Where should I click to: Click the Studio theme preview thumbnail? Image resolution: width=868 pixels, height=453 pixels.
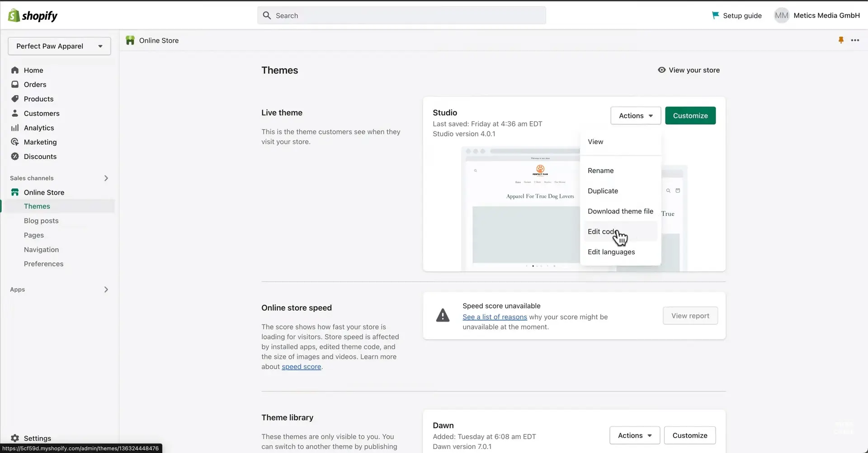(x=520, y=209)
